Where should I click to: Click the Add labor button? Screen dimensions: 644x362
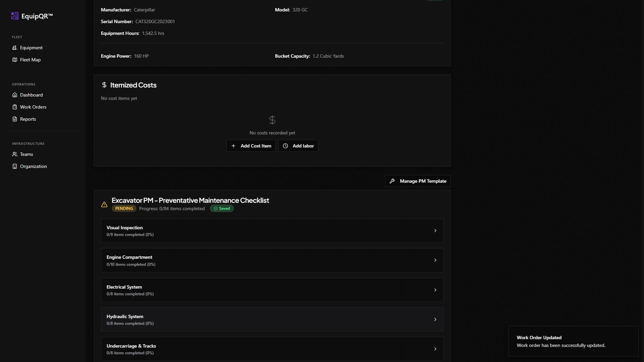pos(298,146)
